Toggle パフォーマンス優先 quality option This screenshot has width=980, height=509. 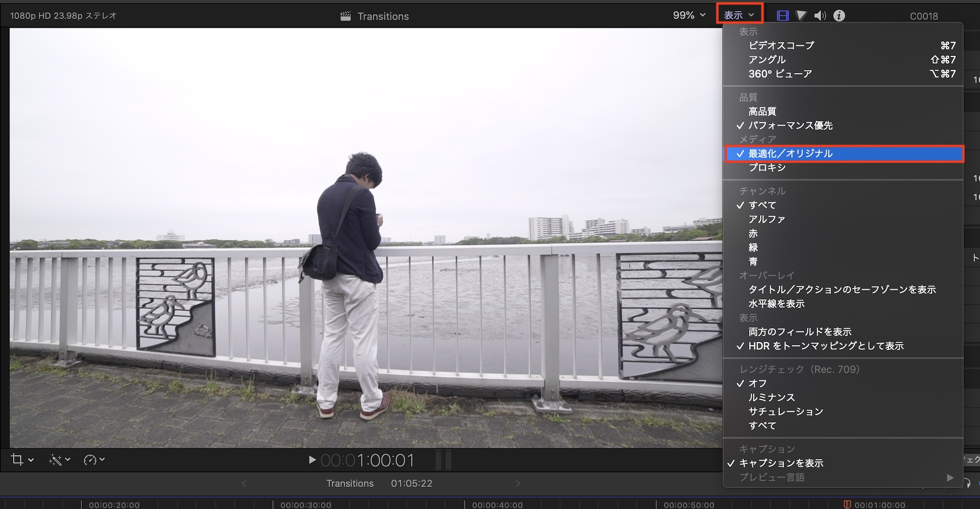pos(843,125)
